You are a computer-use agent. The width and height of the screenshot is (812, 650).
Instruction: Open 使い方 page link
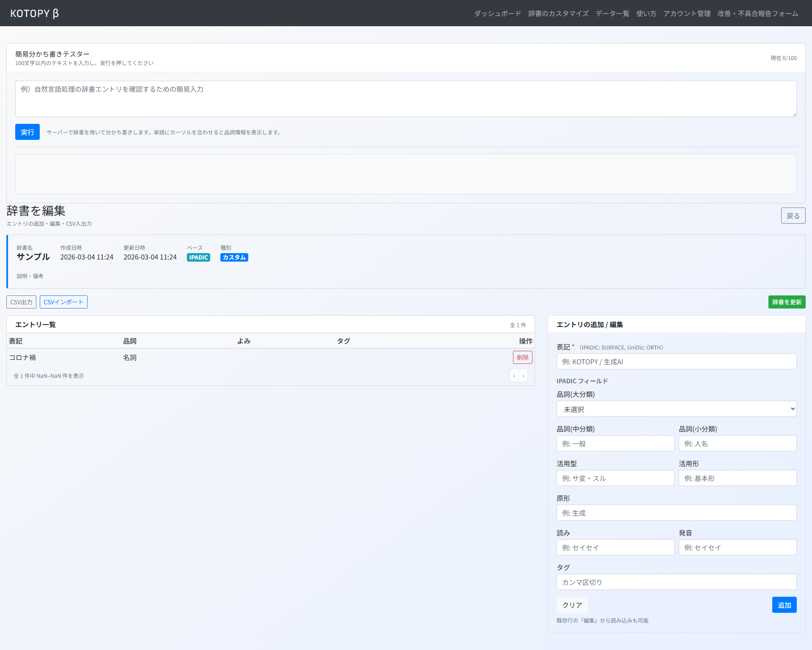pos(646,14)
